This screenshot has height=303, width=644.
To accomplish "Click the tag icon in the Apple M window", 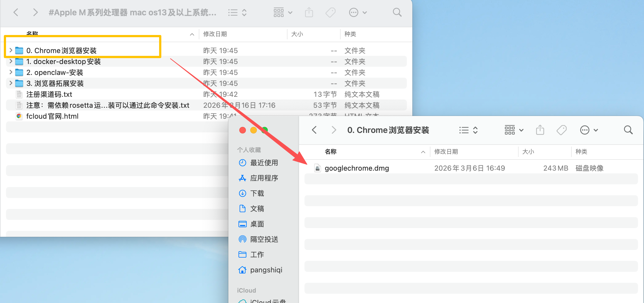I will click(x=330, y=12).
